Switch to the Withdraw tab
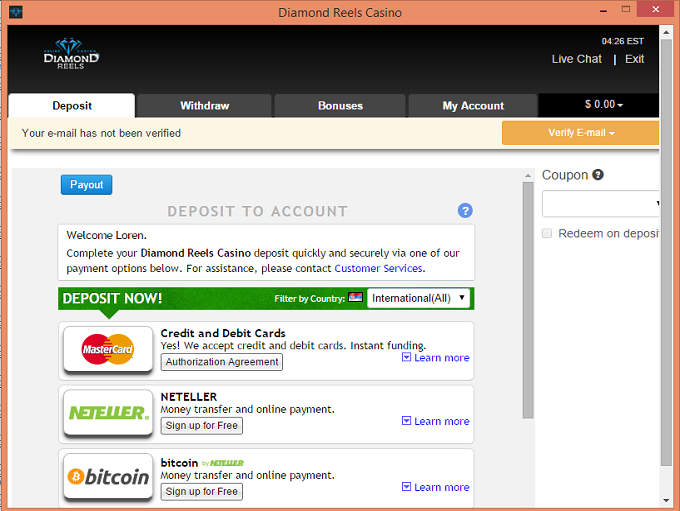The height and width of the screenshot is (511, 680). click(x=204, y=106)
